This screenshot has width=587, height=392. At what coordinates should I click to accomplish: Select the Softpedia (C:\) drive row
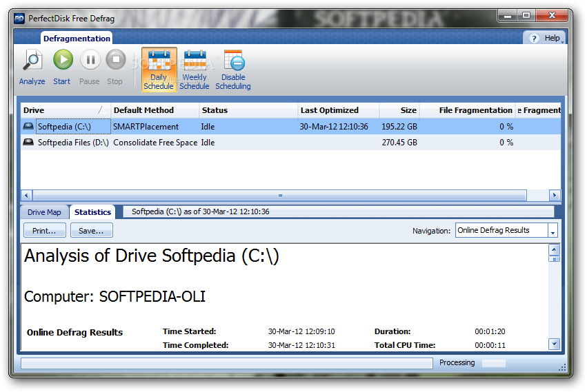(290, 127)
